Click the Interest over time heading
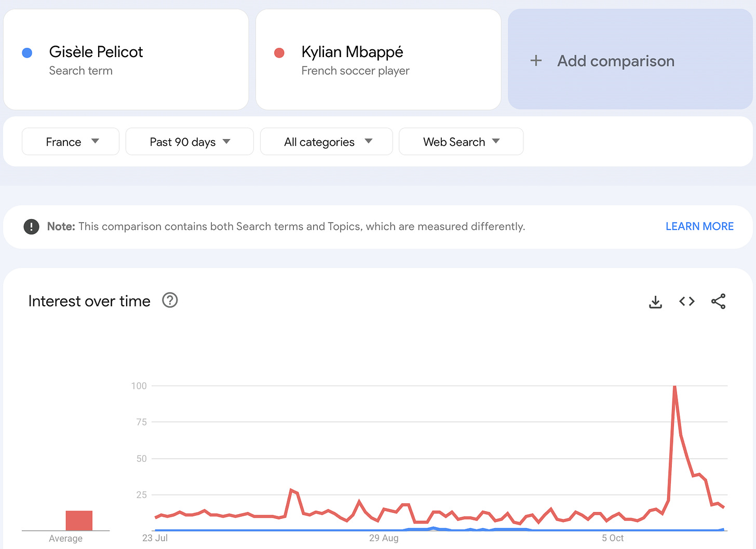756x549 pixels. pos(89,301)
